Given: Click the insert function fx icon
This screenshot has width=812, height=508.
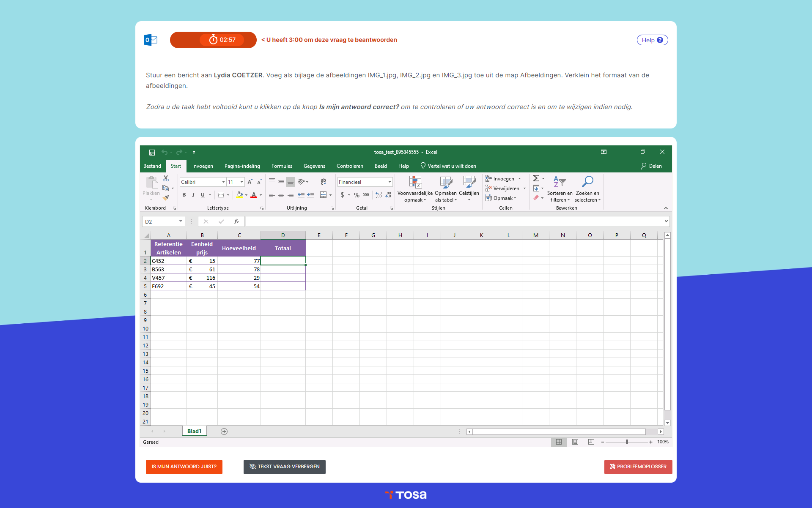Looking at the screenshot, I should (236, 221).
